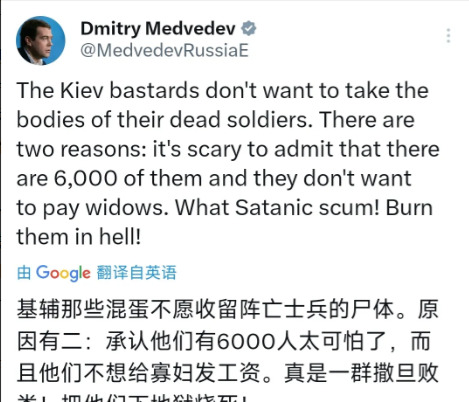Click the Google logo in translation attribution

tap(63, 273)
